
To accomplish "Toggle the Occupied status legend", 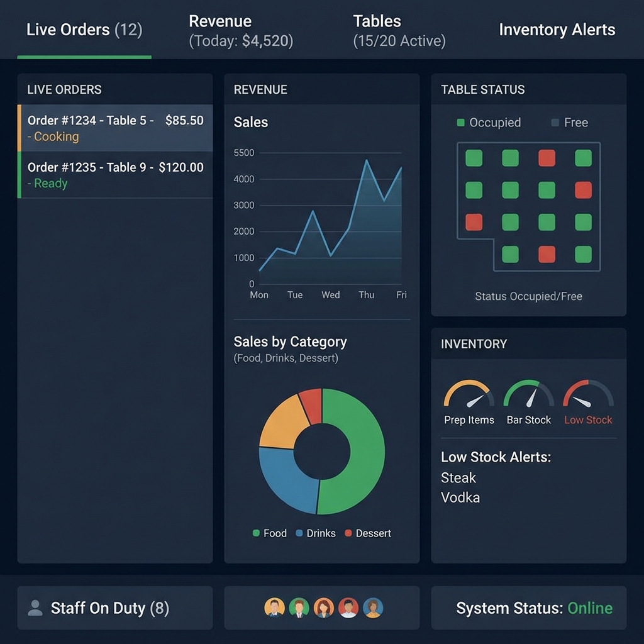I will [x=489, y=123].
